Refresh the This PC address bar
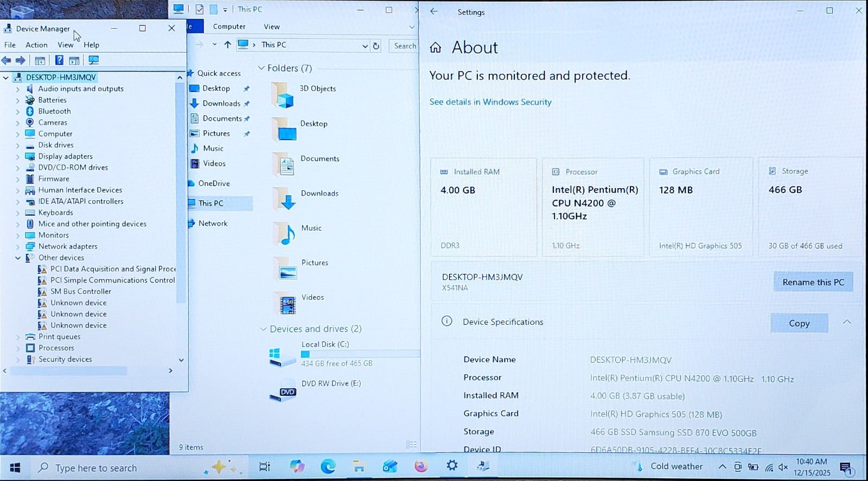Image resolution: width=868 pixels, height=481 pixels. click(x=376, y=46)
